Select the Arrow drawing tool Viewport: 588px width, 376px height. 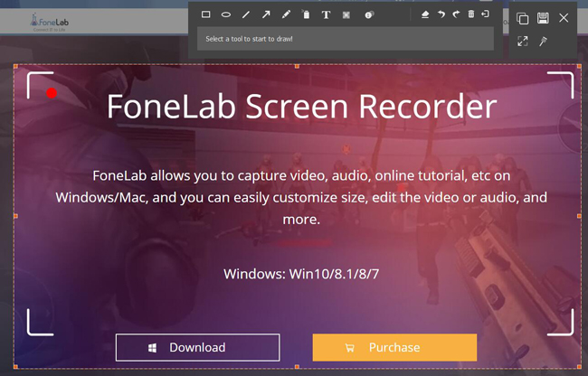pyautogui.click(x=266, y=14)
